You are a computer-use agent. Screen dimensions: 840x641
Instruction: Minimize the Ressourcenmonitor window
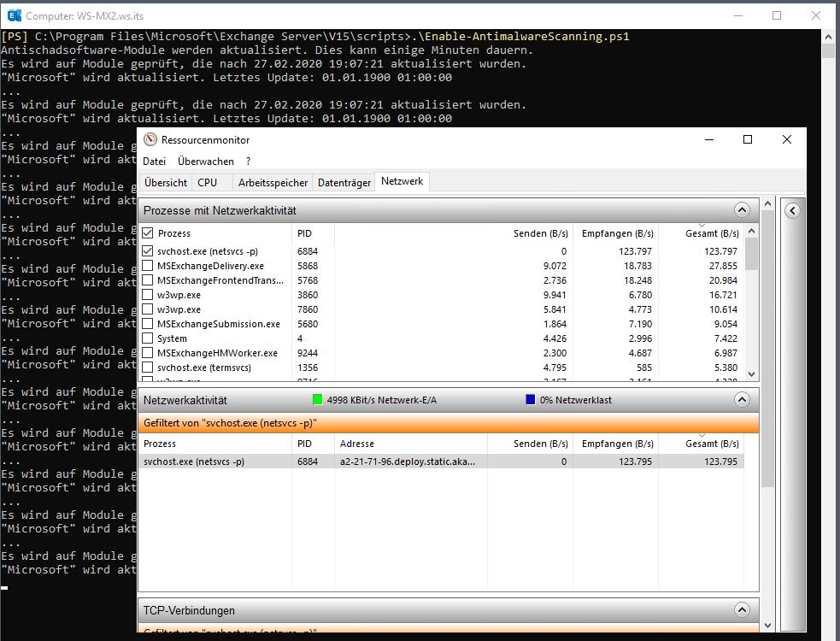click(x=709, y=139)
